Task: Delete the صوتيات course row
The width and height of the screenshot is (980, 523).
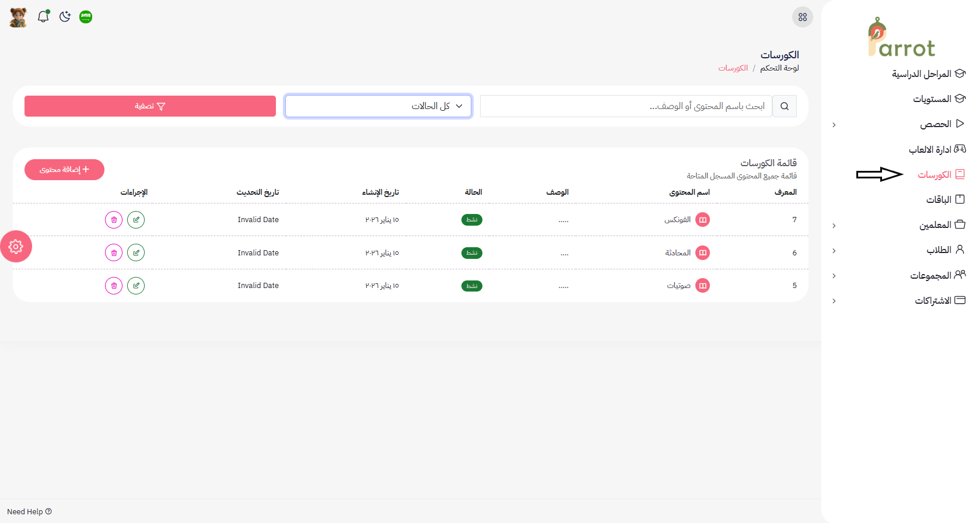Action: pyautogui.click(x=114, y=286)
